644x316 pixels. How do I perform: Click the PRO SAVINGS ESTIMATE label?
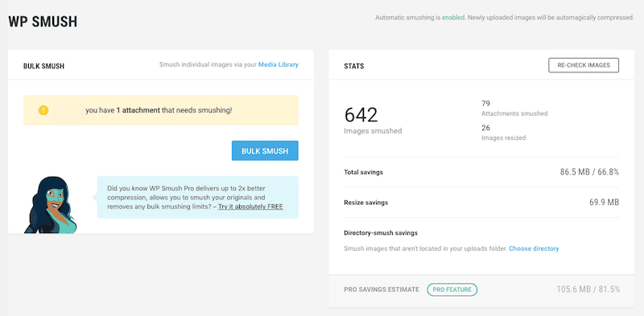(382, 289)
